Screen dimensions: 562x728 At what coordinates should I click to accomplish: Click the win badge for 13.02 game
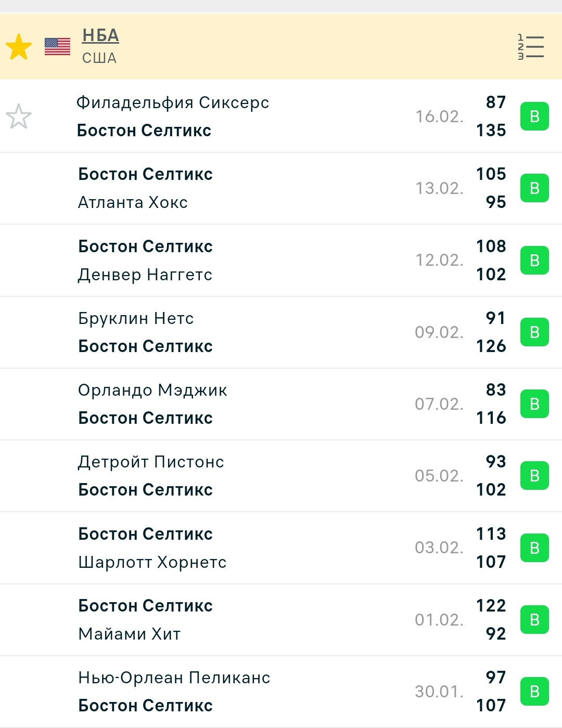(534, 188)
